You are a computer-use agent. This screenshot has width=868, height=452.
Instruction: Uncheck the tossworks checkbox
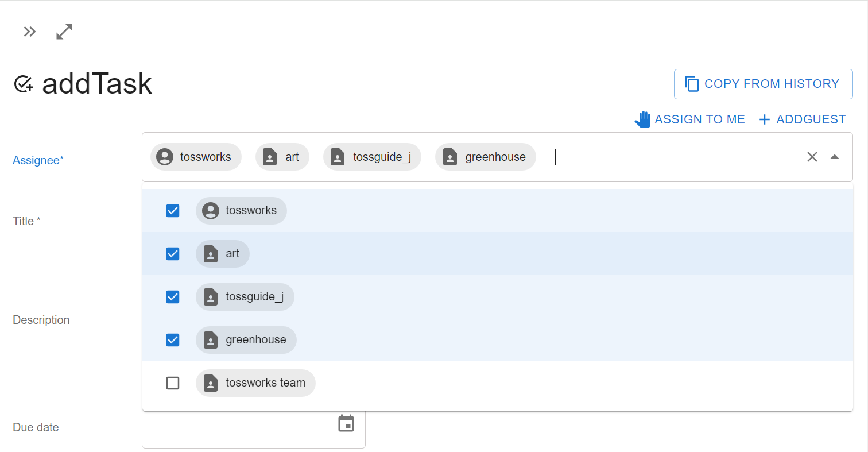pos(173,211)
